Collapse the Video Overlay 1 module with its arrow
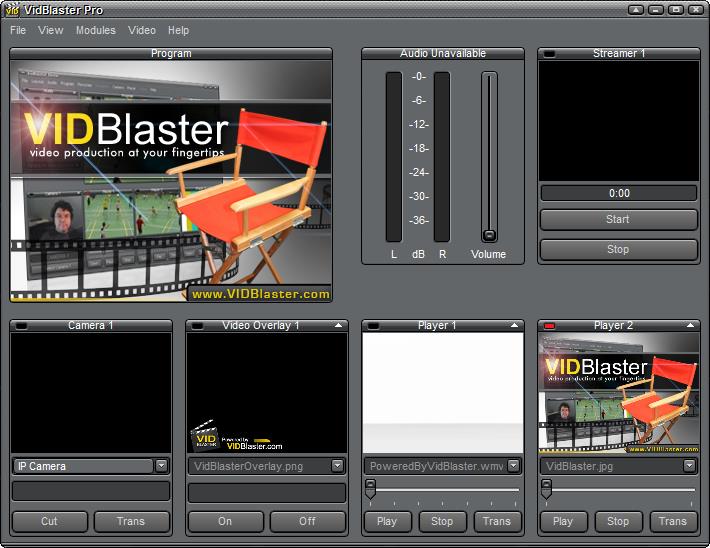 340,326
